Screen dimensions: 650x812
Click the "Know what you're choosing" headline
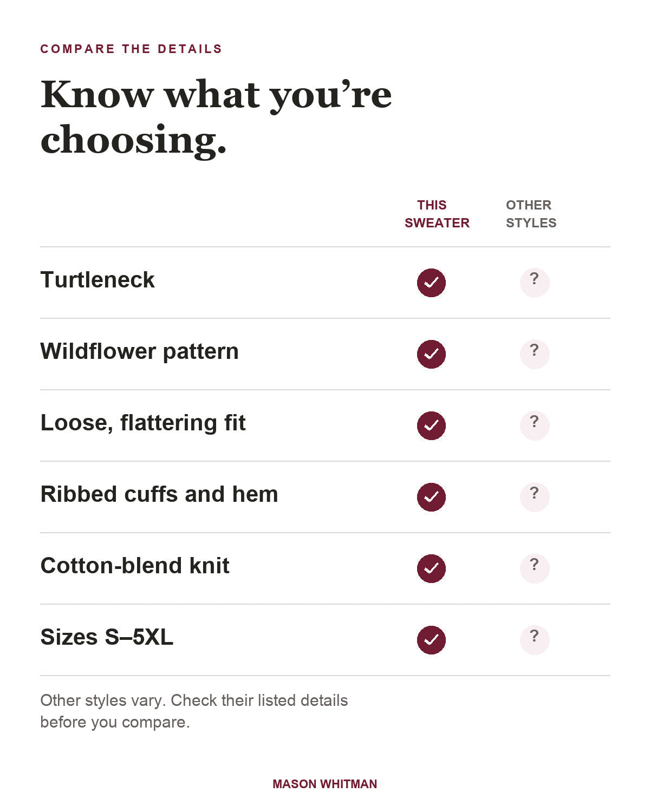(x=216, y=117)
